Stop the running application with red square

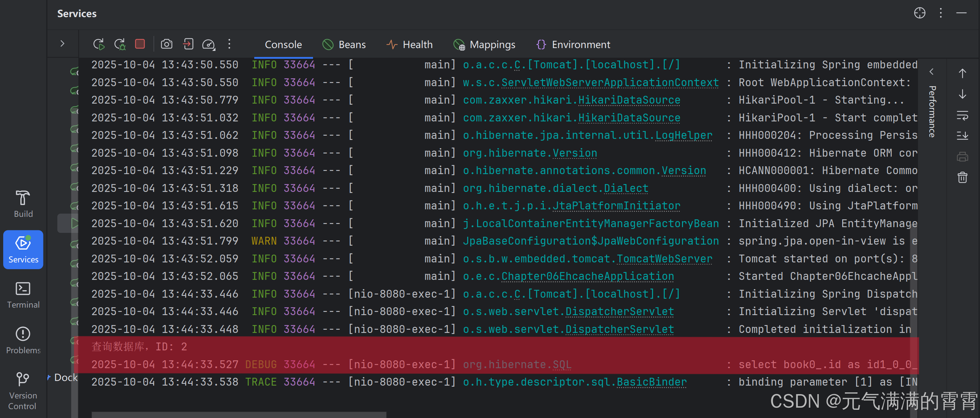tap(140, 44)
